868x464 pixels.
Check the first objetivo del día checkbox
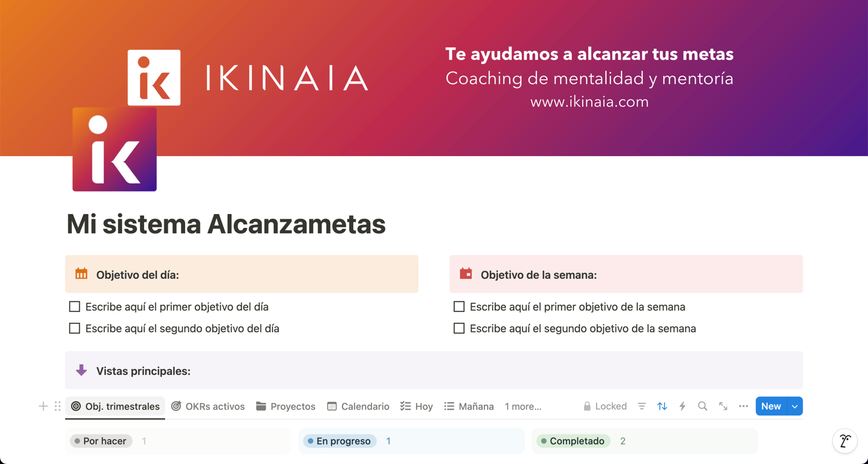pyautogui.click(x=75, y=307)
